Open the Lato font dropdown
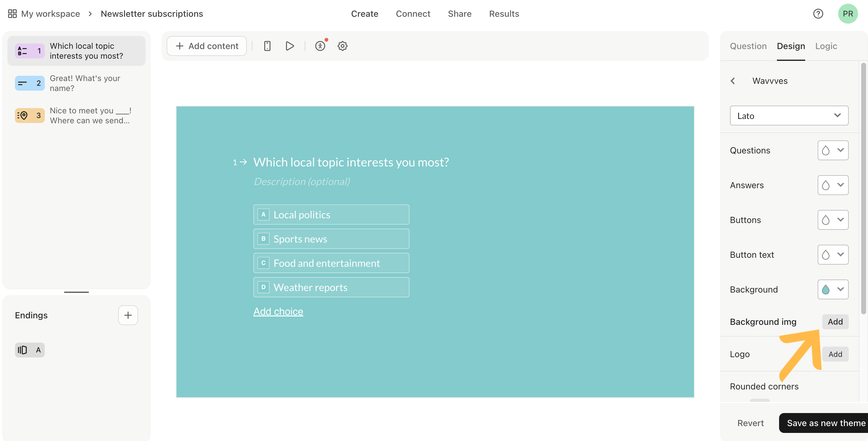Image resolution: width=868 pixels, height=441 pixels. (789, 116)
